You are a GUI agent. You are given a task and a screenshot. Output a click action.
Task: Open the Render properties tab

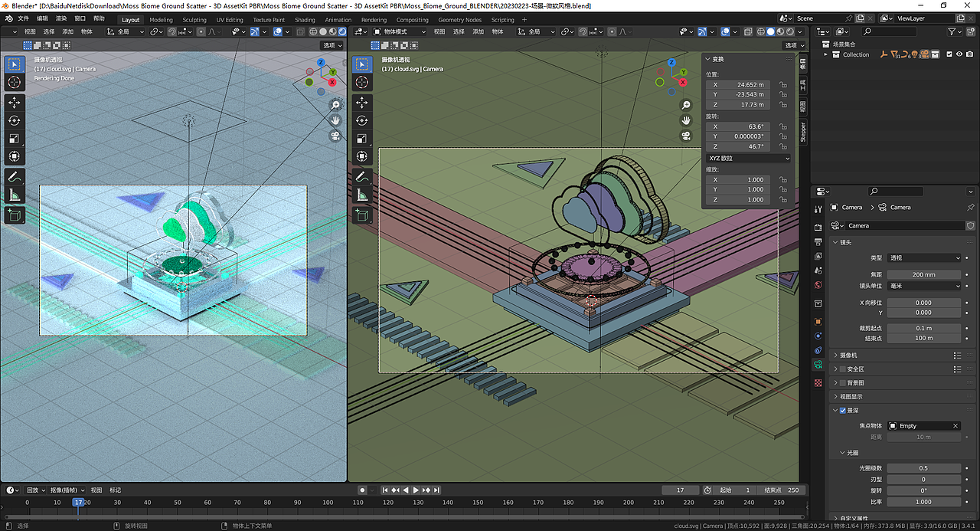click(818, 226)
